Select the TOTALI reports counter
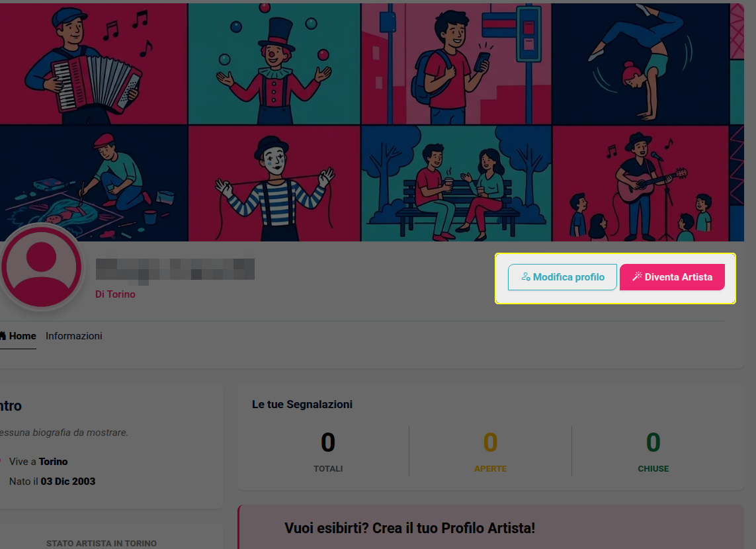 click(328, 451)
